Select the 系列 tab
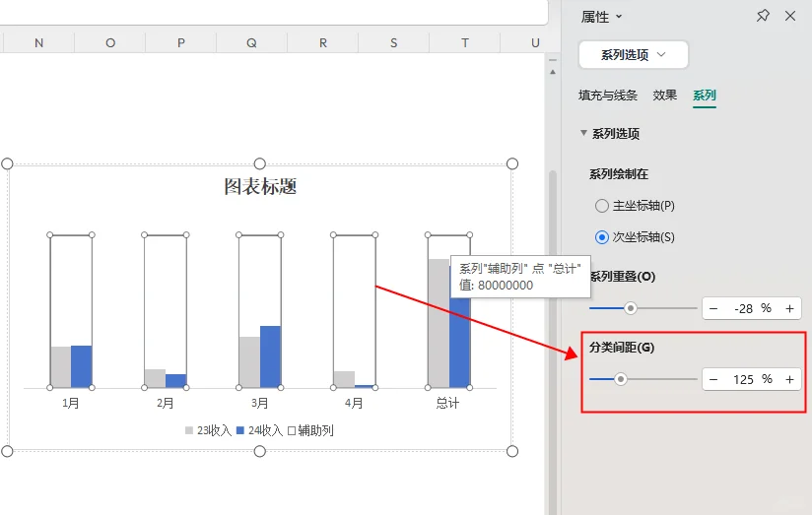The image size is (812, 515). tap(705, 96)
